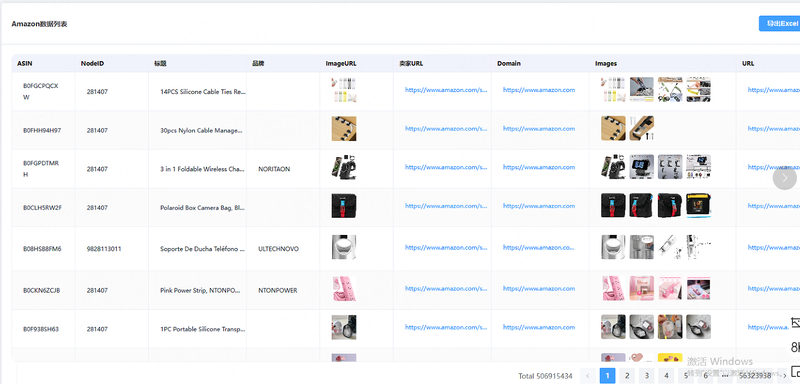
Task: Select title cell 14PCS Silicone Cable Ties
Action: pos(203,92)
